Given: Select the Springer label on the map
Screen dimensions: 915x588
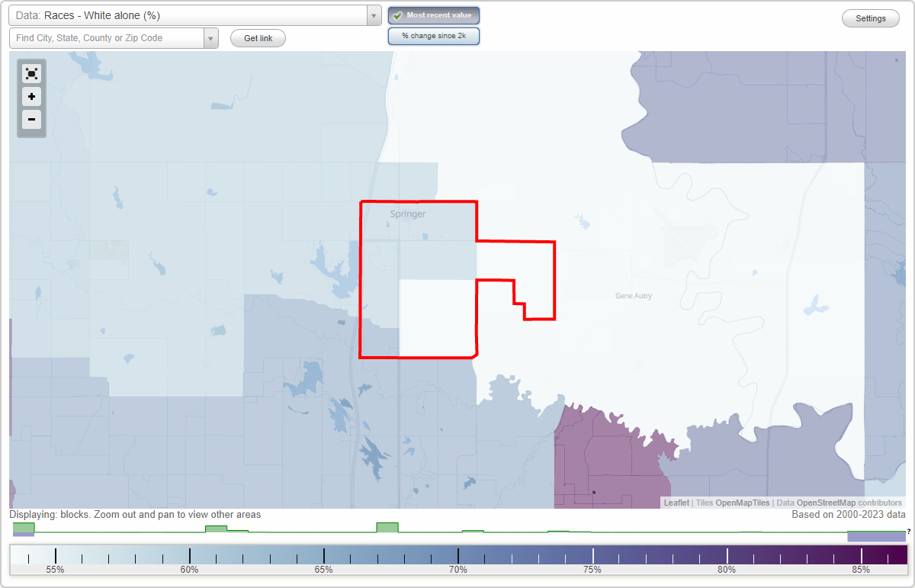Looking at the screenshot, I should 406,214.
